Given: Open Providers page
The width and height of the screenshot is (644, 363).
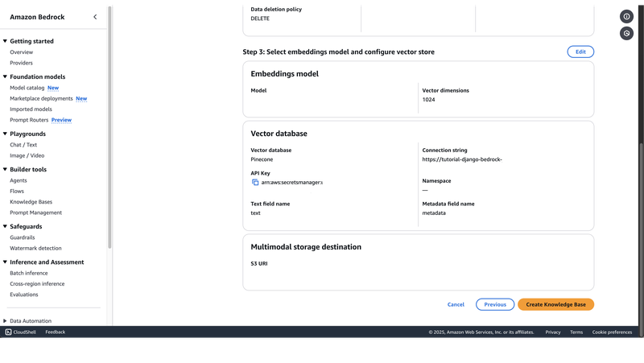Looking at the screenshot, I should 22,63.
